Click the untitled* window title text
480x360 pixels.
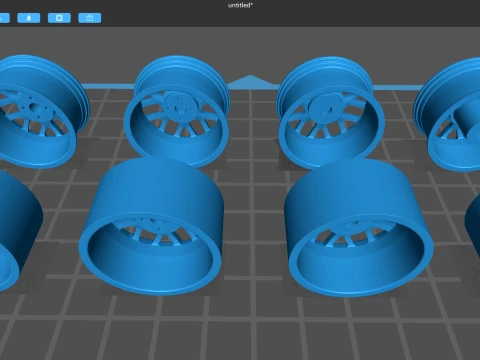[x=240, y=5]
